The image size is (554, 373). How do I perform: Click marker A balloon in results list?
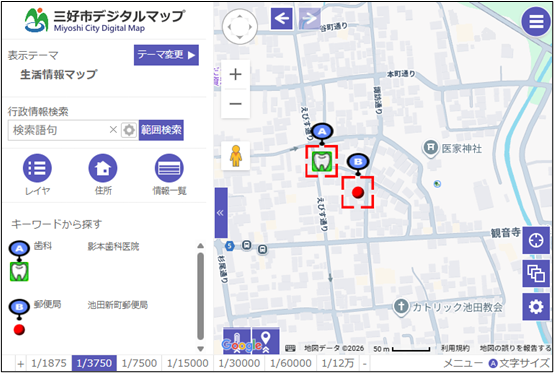(19, 249)
